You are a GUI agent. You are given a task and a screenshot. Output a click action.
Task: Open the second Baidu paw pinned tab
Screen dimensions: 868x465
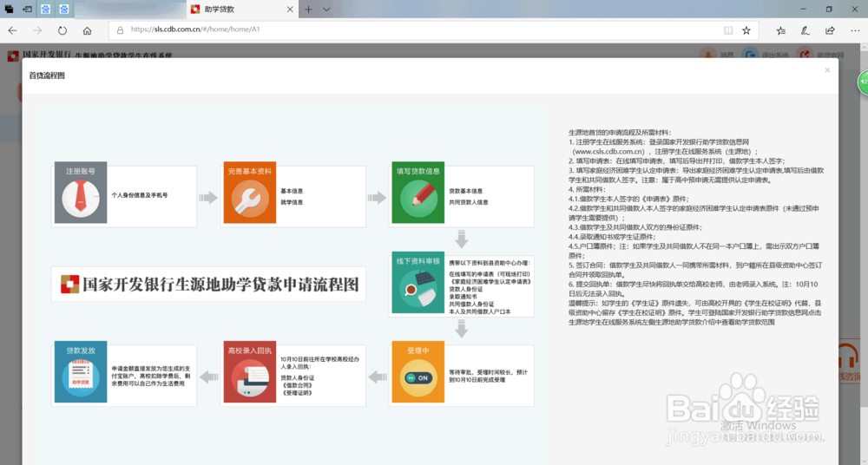pyautogui.click(x=64, y=10)
